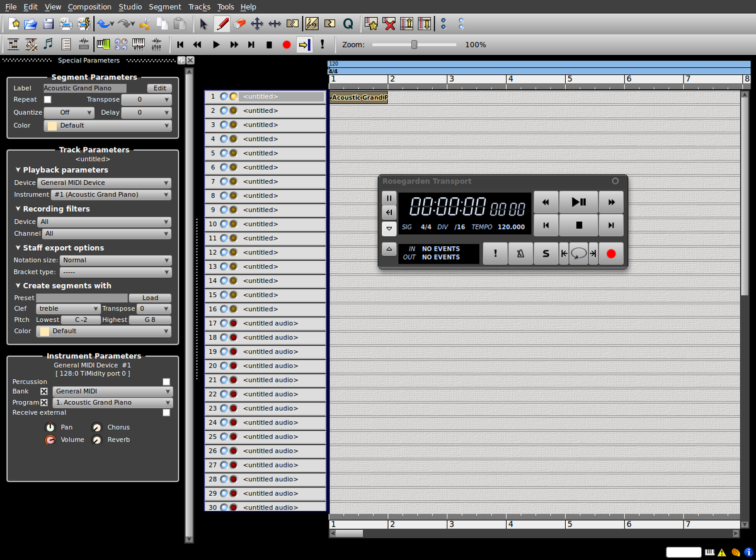
Task: Adjust the Zoom slider in the toolbar
Action: coord(413,45)
